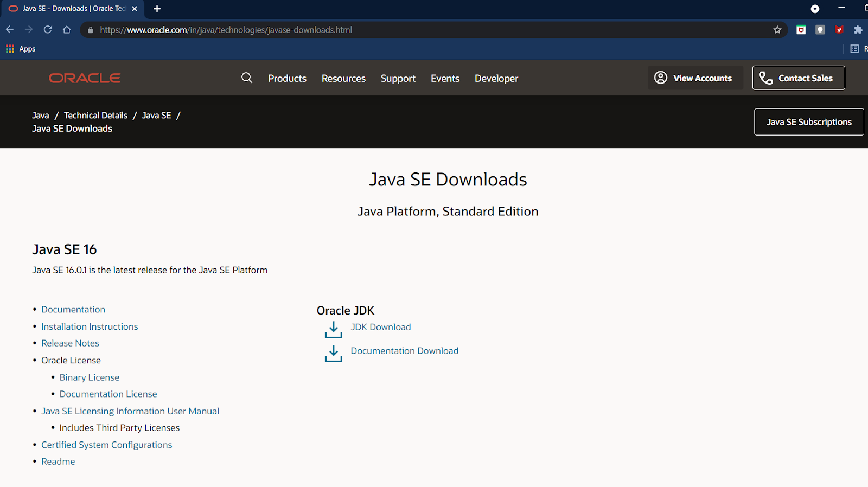Click the padlock site info icon
Image resolution: width=868 pixels, height=487 pixels.
click(x=91, y=30)
